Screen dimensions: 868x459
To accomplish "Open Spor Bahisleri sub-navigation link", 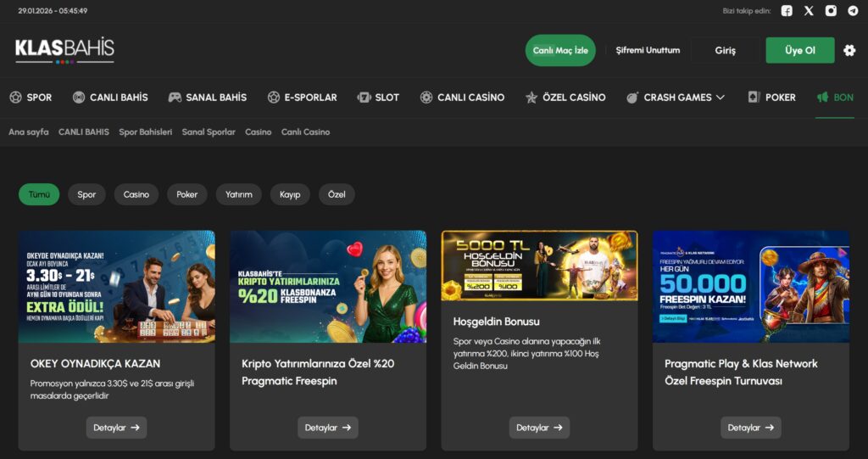I will point(146,132).
